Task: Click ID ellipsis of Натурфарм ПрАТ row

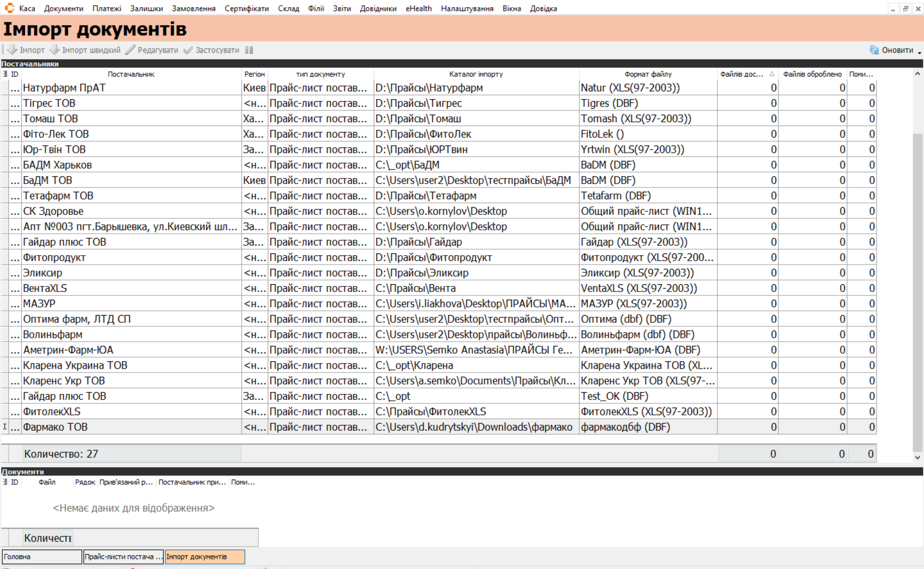Action: [x=15, y=88]
